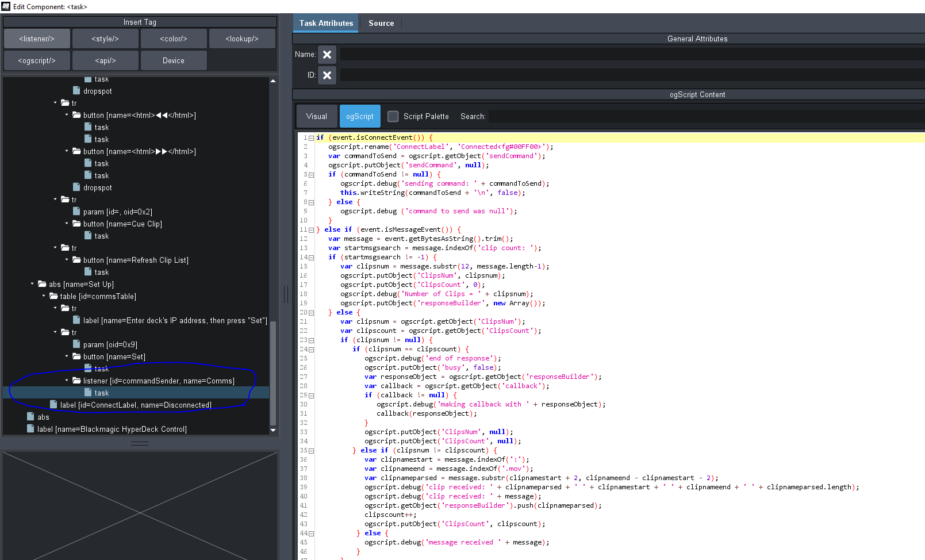Collapse code fold at line 11

[x=311, y=230]
